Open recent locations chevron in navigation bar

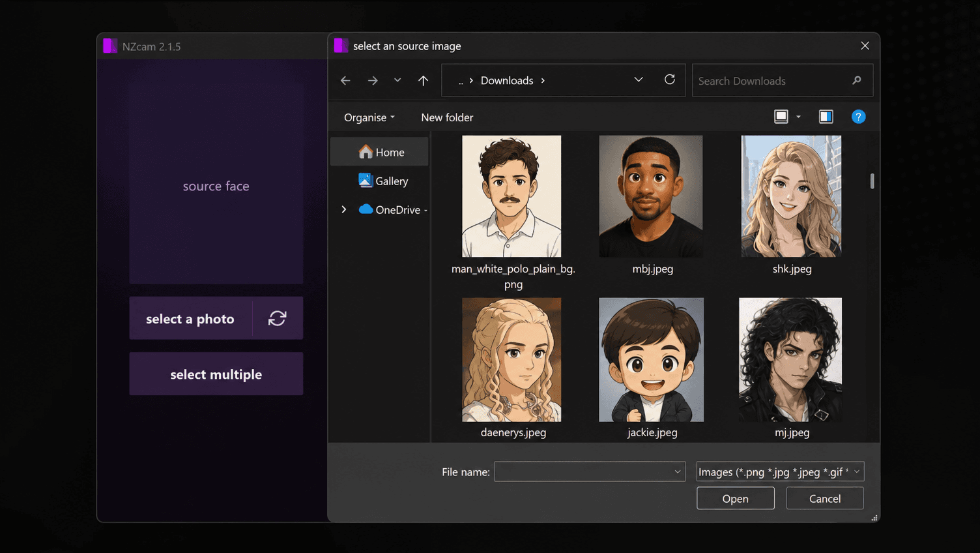click(x=397, y=80)
